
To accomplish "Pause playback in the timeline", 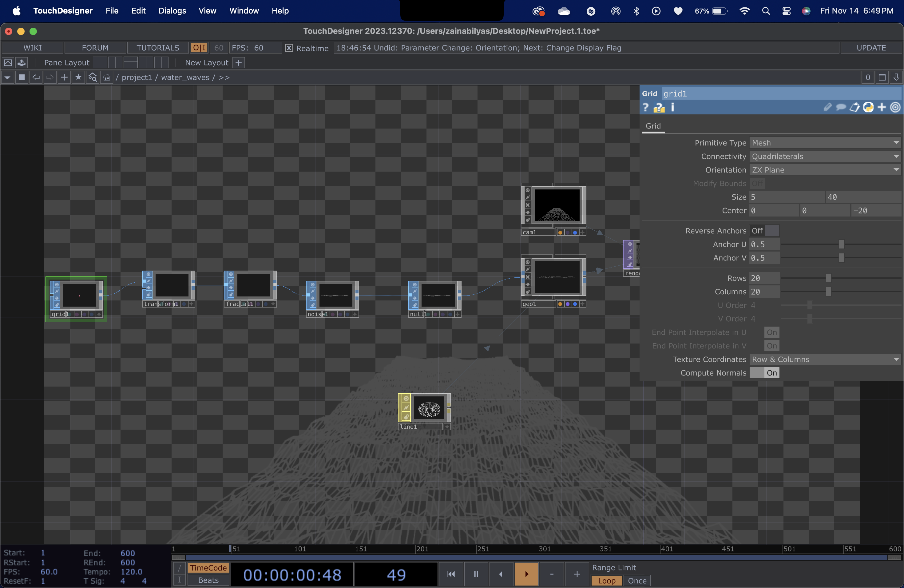I will click(476, 574).
